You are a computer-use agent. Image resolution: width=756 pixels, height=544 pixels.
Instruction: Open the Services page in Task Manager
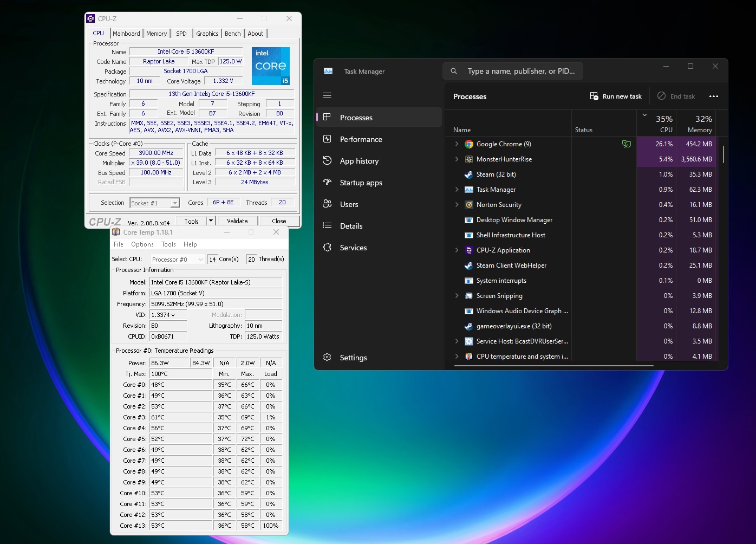pyautogui.click(x=379, y=248)
